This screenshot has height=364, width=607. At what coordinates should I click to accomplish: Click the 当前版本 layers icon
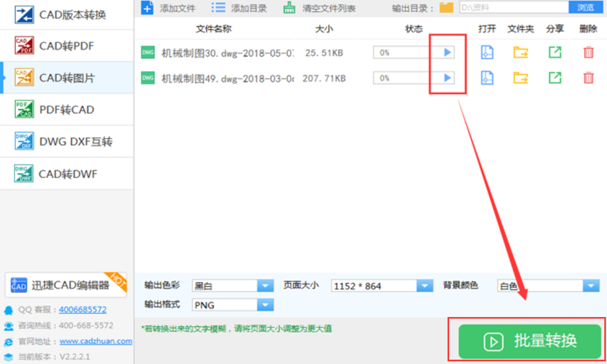click(x=9, y=356)
